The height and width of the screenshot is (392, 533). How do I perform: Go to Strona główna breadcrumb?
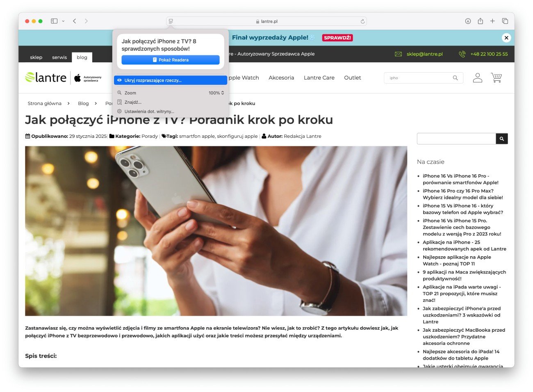click(45, 103)
